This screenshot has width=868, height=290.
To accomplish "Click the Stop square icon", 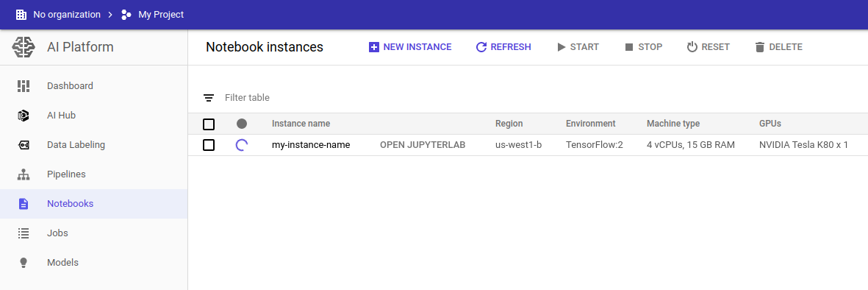I will (x=629, y=47).
